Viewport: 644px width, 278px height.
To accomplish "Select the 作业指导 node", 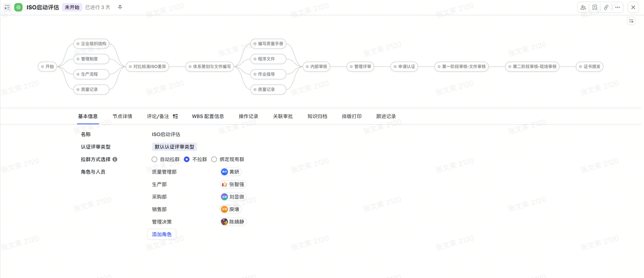I will tap(268, 74).
